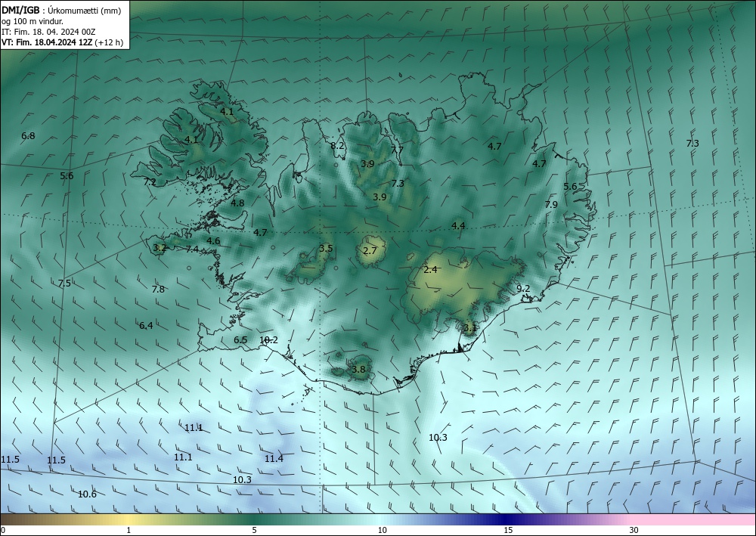Click the 11.4 value label

tap(274, 458)
